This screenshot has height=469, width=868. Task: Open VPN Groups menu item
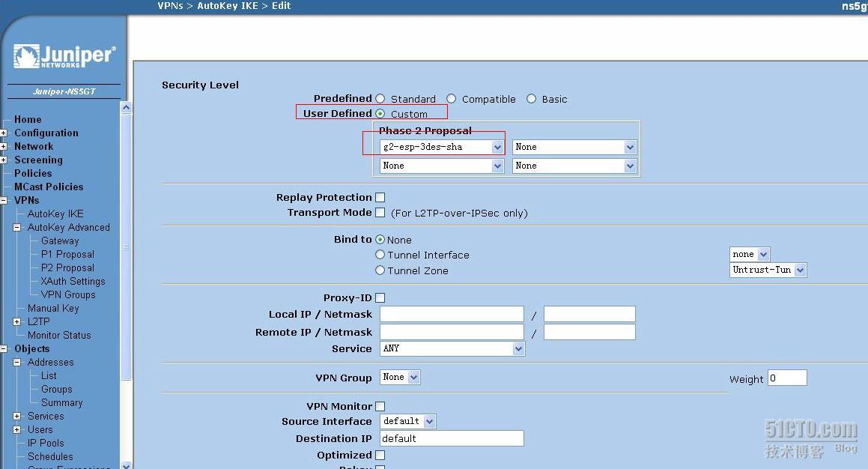pyautogui.click(x=68, y=294)
